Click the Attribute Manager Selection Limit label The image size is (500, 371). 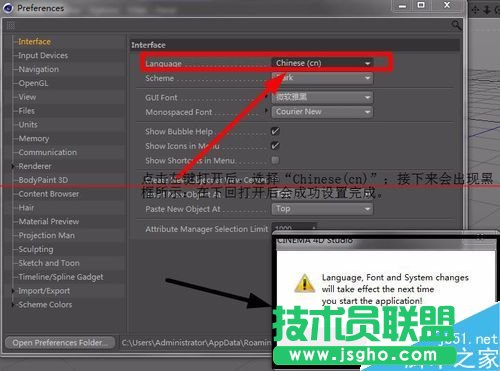[x=207, y=229]
